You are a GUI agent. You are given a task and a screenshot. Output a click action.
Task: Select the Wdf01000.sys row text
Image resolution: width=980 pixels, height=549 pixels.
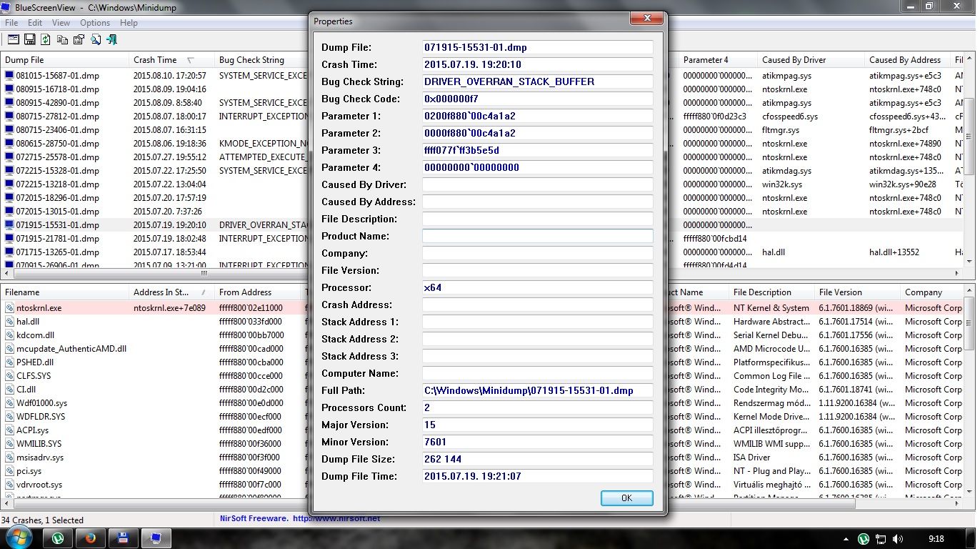point(41,403)
